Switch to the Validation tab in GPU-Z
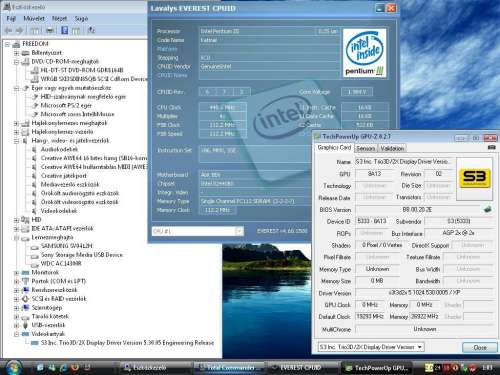Image resolution: width=500 pixels, height=375 pixels. (x=392, y=148)
